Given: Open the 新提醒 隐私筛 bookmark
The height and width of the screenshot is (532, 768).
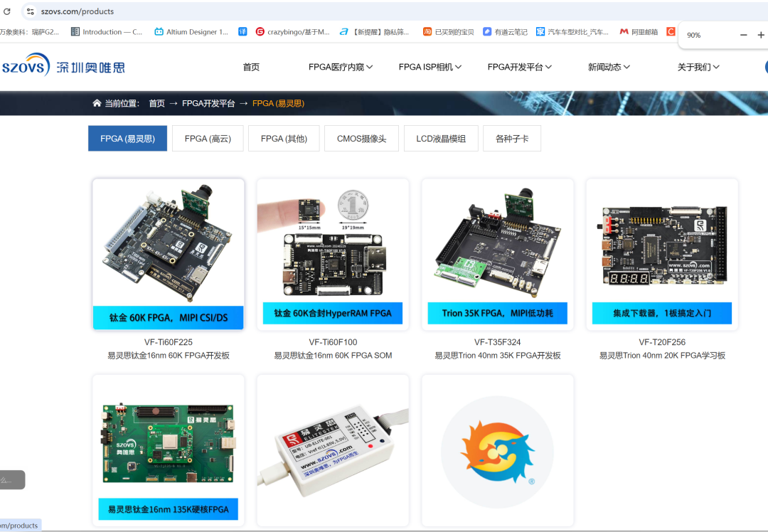Looking at the screenshot, I should click(x=375, y=32).
